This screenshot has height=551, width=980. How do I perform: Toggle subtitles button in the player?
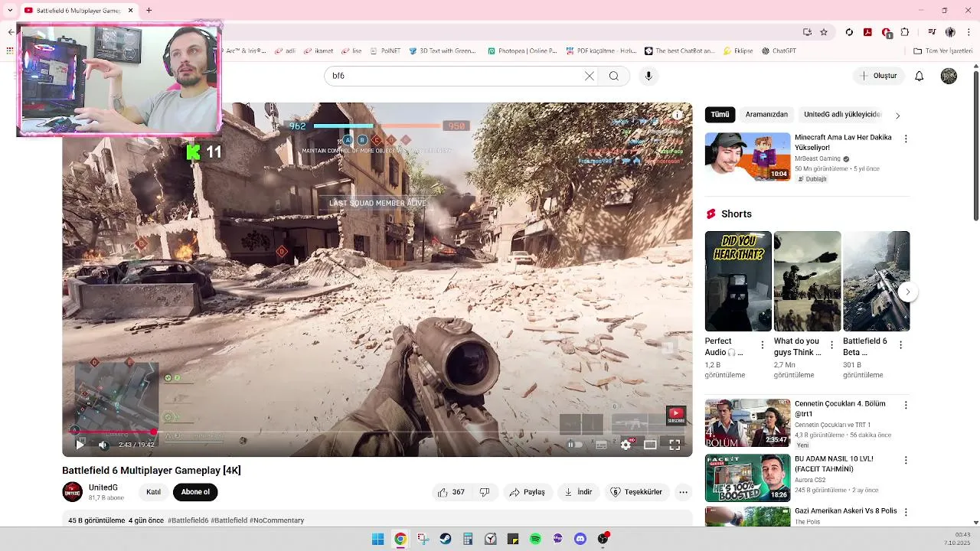[601, 445]
